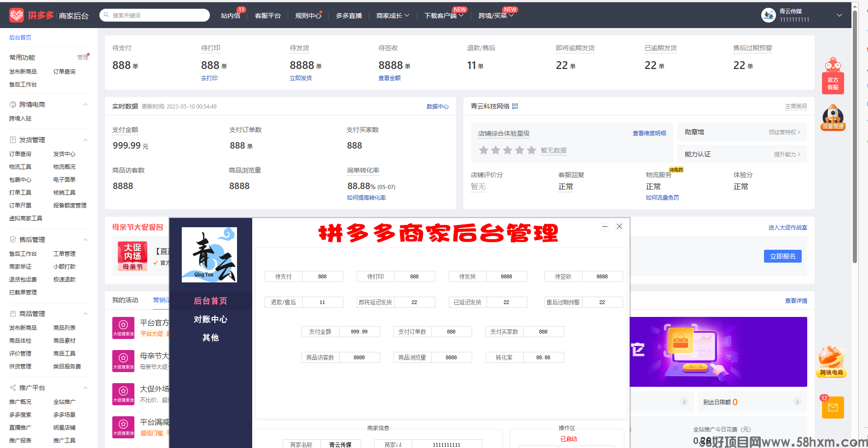Collapse the 跨境电商 sidebar section
Image resolution: width=868 pixels, height=448 pixels.
click(86, 104)
